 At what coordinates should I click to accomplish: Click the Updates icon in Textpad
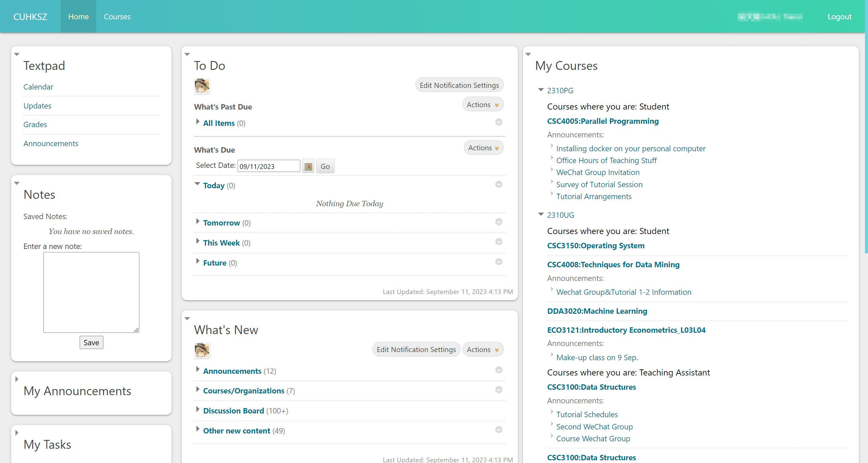point(37,106)
